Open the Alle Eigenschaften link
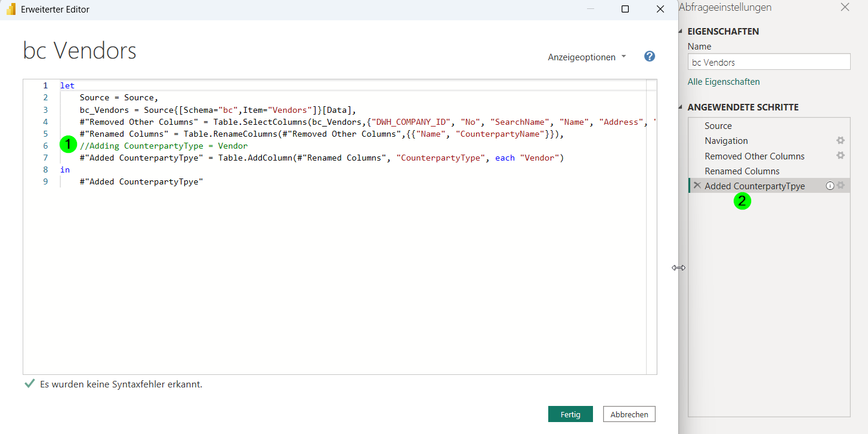The image size is (868, 434). [724, 82]
